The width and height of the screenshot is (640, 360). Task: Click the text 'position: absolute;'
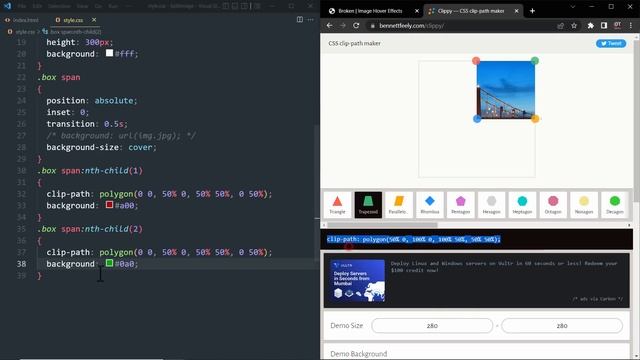click(x=92, y=101)
